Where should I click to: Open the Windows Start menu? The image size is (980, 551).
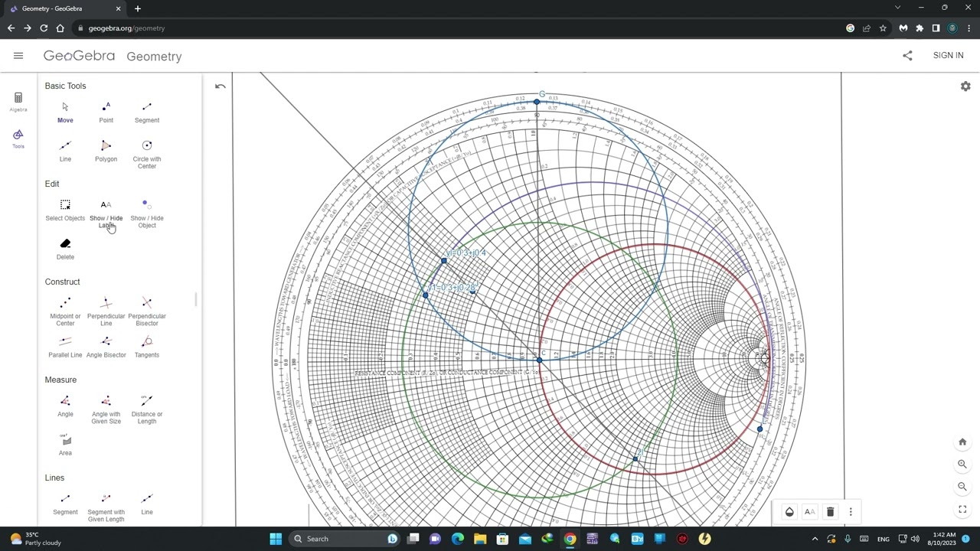point(276,539)
